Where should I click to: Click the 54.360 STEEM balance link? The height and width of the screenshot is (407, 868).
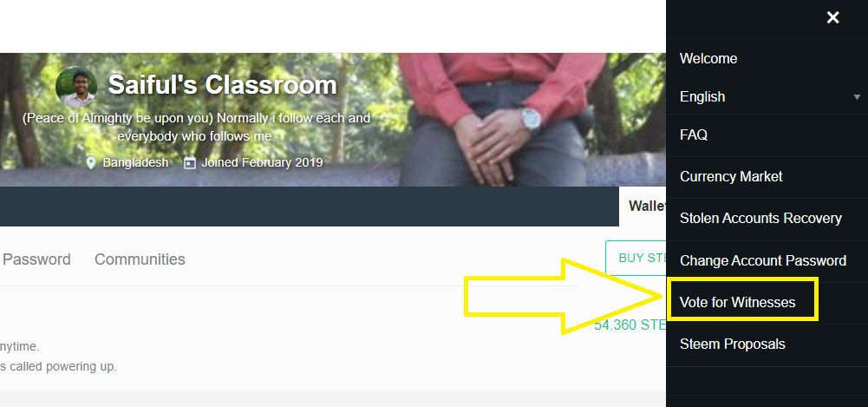pyautogui.click(x=630, y=325)
